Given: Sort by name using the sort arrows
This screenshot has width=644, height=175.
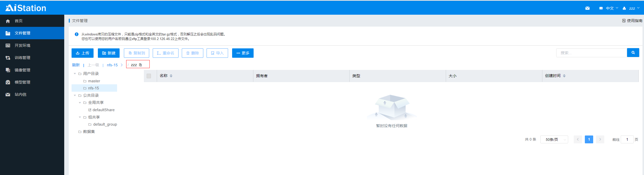Looking at the screenshot, I should [171, 76].
